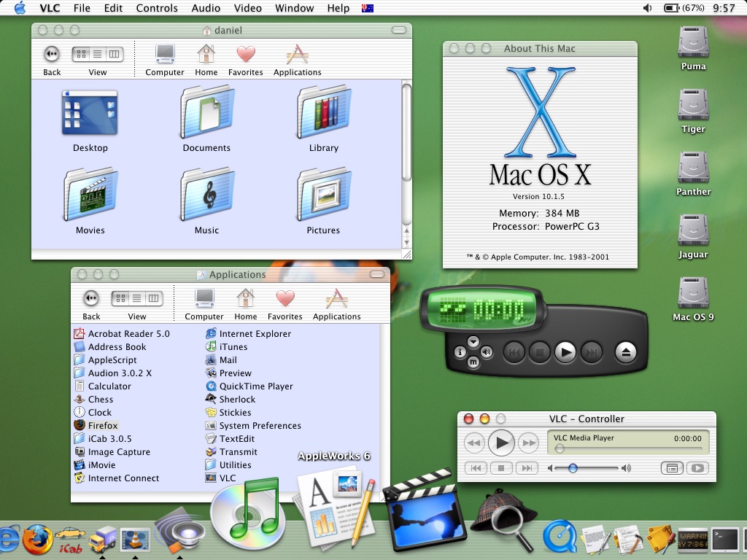The width and height of the screenshot is (747, 560).
Task: Switch daniel window to icon view
Action: coord(81,54)
